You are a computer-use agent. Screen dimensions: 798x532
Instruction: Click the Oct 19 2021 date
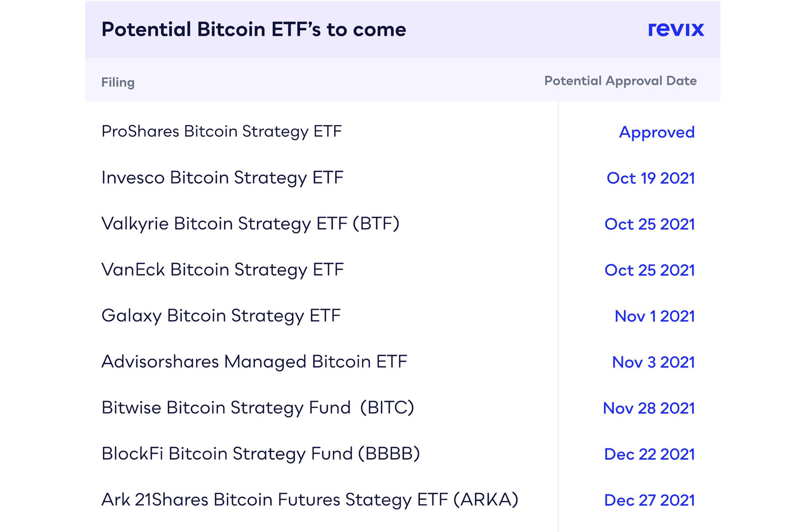(651, 178)
